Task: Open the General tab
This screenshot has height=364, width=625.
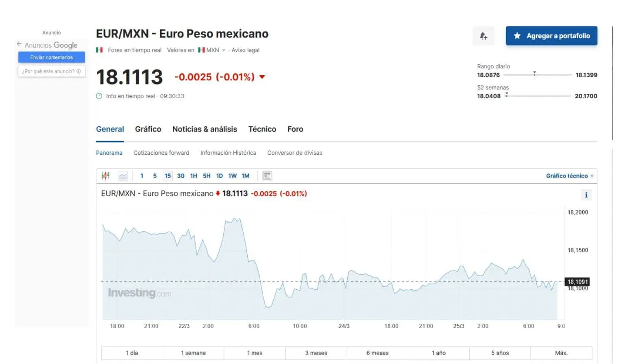Action: coord(110,129)
